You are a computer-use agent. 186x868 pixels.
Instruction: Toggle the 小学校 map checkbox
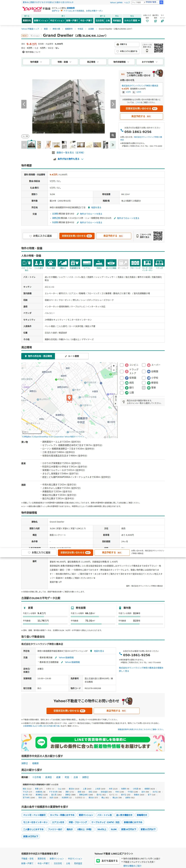[x=144, y=378]
